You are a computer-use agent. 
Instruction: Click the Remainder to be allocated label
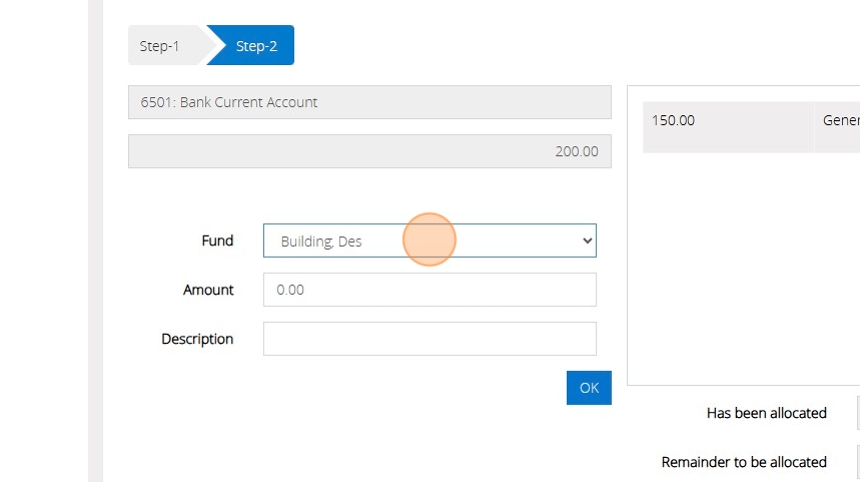coord(744,462)
